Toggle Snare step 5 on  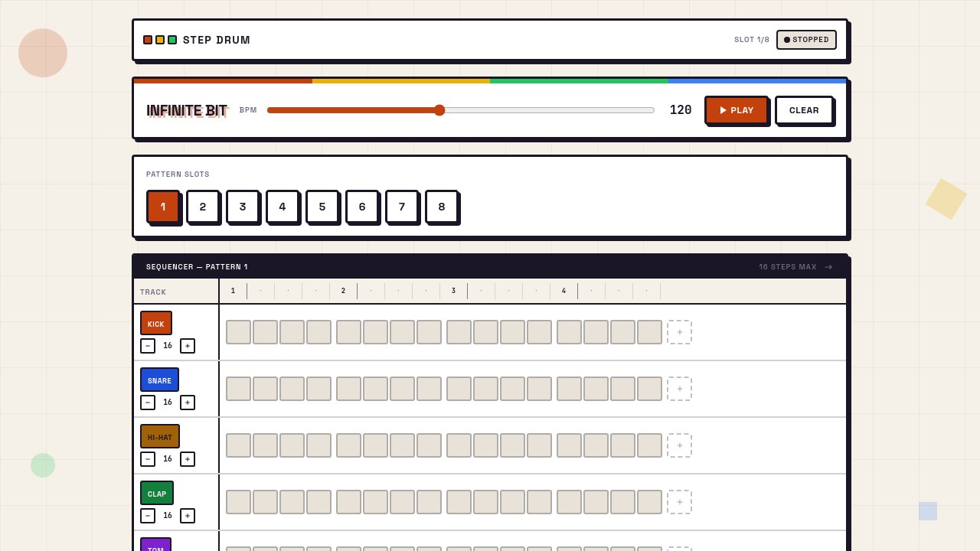348,389
